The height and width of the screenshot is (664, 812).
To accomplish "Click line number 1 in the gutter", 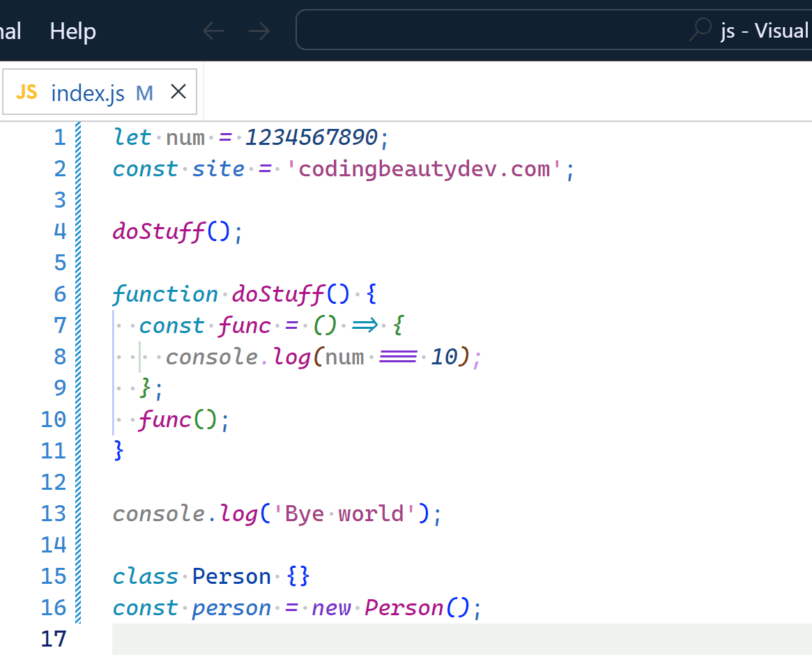I will (x=60, y=138).
